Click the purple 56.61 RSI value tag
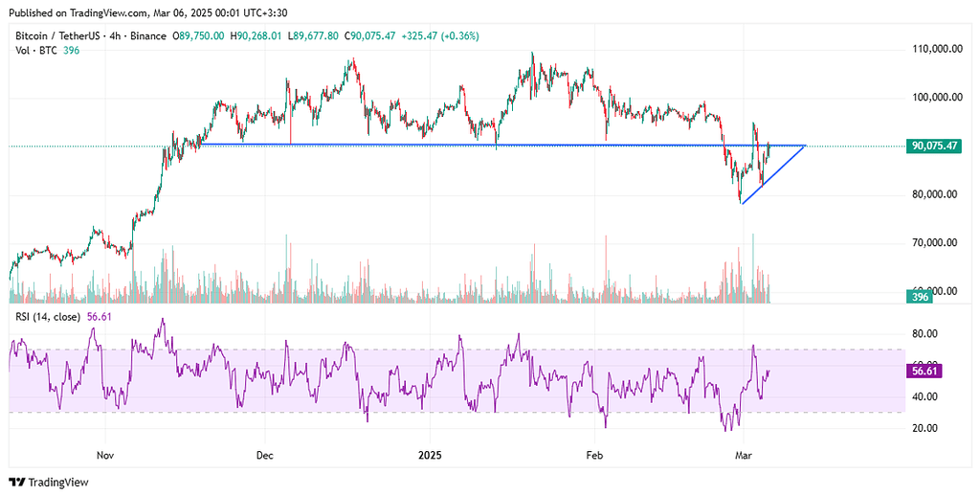Viewport: 980px width, 496px height. 923,370
